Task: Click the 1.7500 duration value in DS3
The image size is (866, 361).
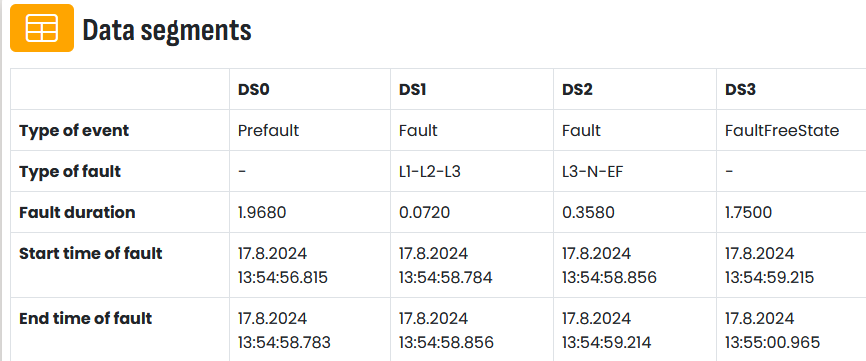Action: 748,213
